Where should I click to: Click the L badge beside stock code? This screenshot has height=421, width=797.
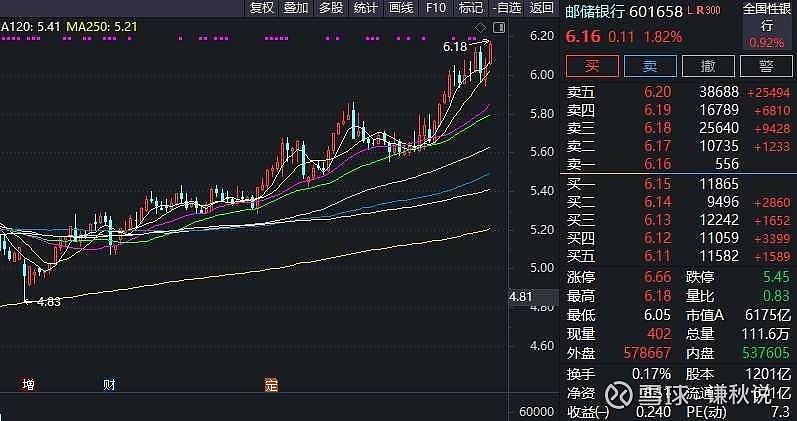pos(690,10)
